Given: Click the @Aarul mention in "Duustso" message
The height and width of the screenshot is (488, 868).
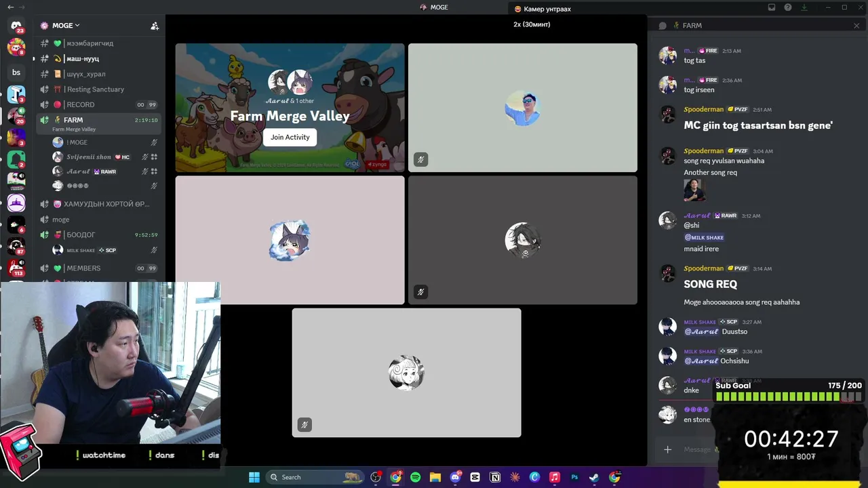Looking at the screenshot, I should point(701,331).
